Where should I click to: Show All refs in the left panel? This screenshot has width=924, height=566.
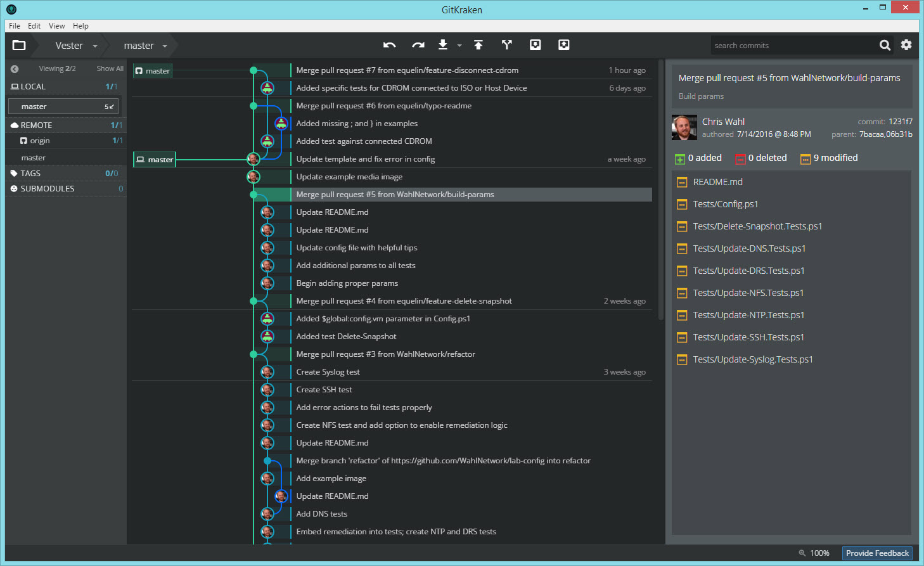pos(109,68)
